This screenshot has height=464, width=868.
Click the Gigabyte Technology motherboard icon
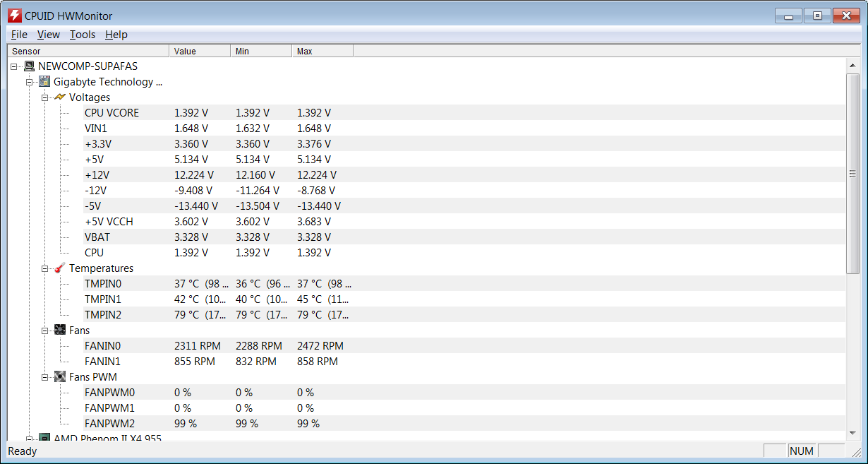pos(44,82)
